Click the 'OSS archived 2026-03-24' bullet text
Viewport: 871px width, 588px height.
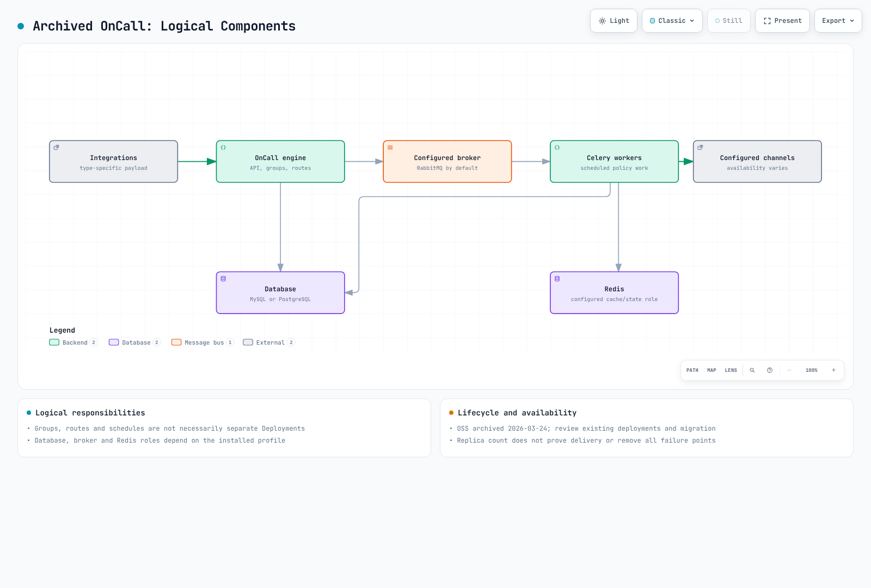(x=586, y=428)
